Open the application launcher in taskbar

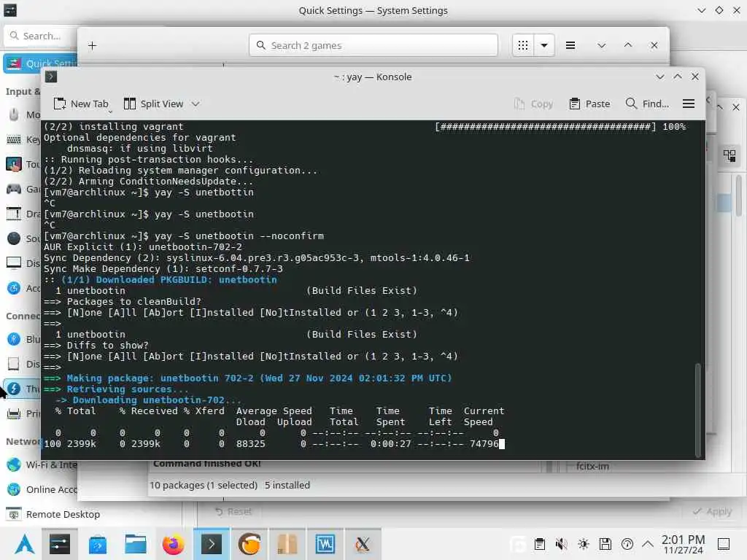pyautogui.click(x=24, y=544)
